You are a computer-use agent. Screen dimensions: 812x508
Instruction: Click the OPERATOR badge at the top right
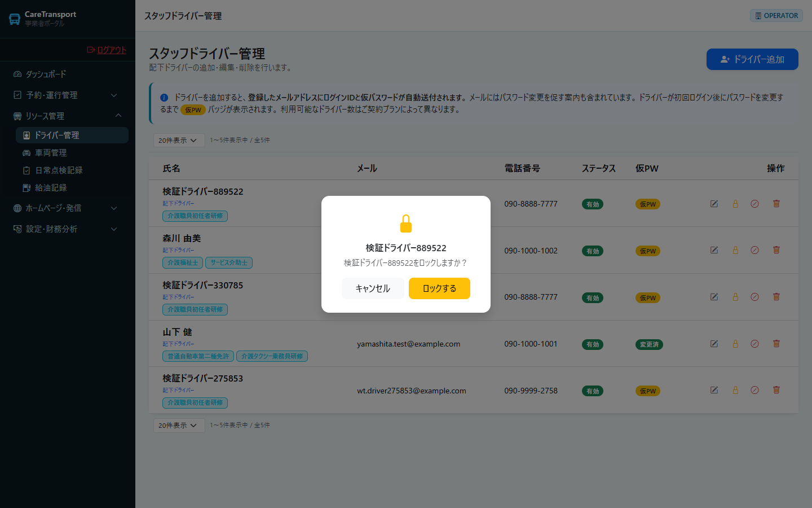pyautogui.click(x=776, y=16)
